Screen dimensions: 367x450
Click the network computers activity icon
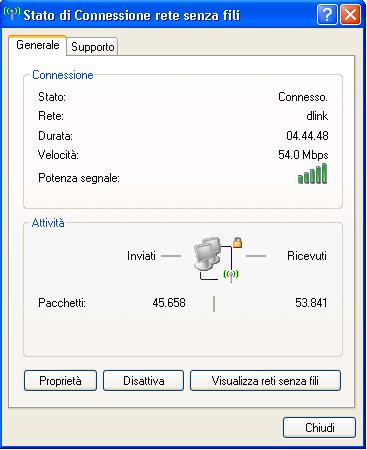coord(207,254)
